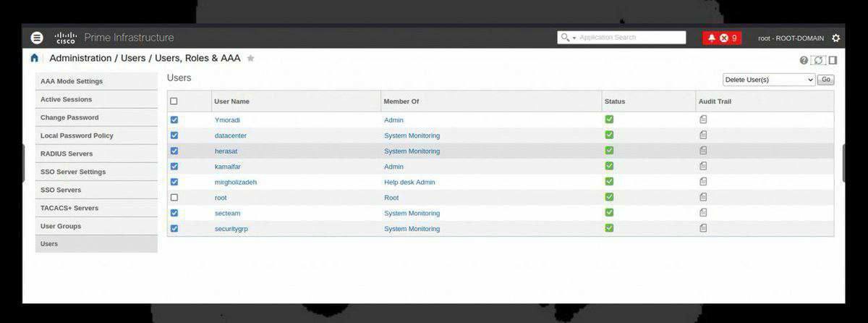The image size is (868, 323).
Task: Uncheck the mirgholizadeh user checkbox
Action: (174, 182)
